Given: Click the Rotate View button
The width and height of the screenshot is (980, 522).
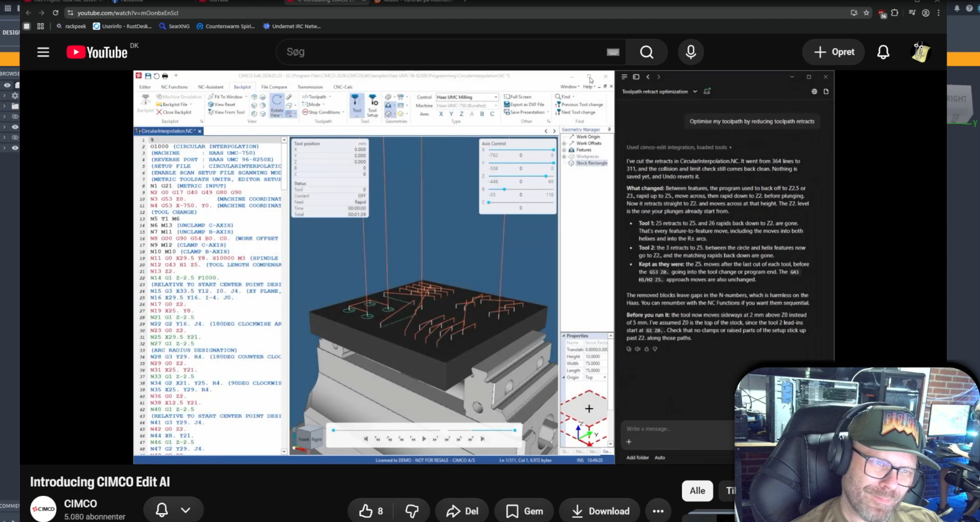Looking at the screenshot, I should pyautogui.click(x=277, y=105).
